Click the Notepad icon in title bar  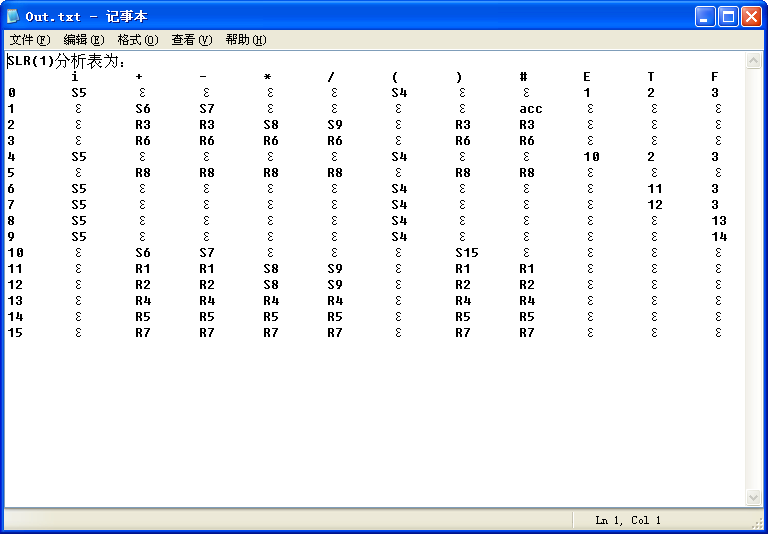(x=13, y=16)
